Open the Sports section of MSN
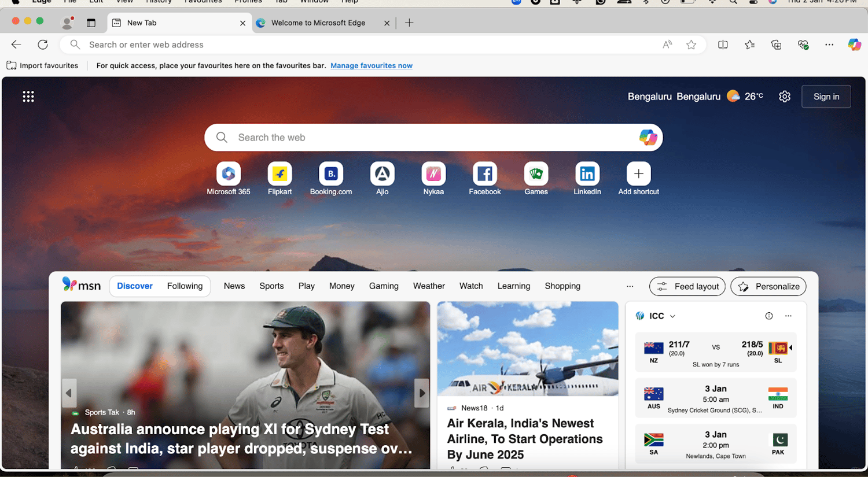The image size is (868, 477). [271, 286]
